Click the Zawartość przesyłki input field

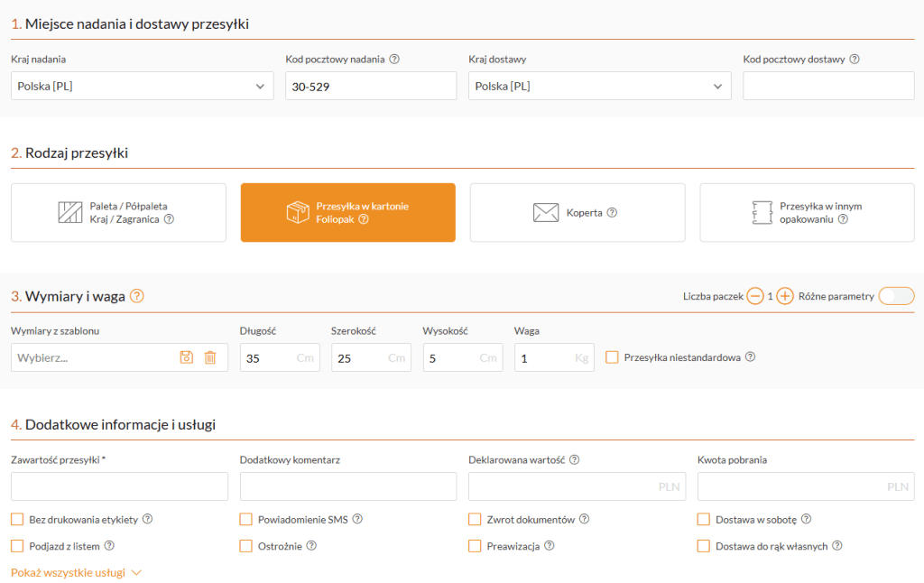119,486
